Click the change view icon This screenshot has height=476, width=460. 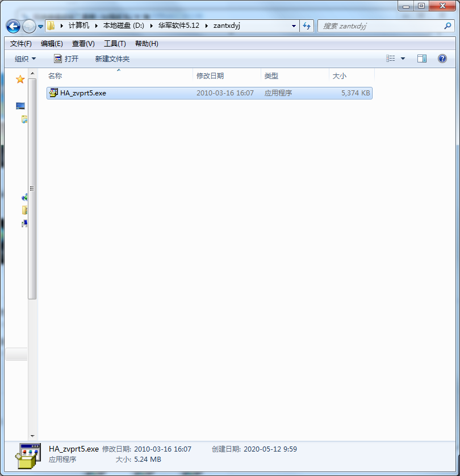point(391,59)
